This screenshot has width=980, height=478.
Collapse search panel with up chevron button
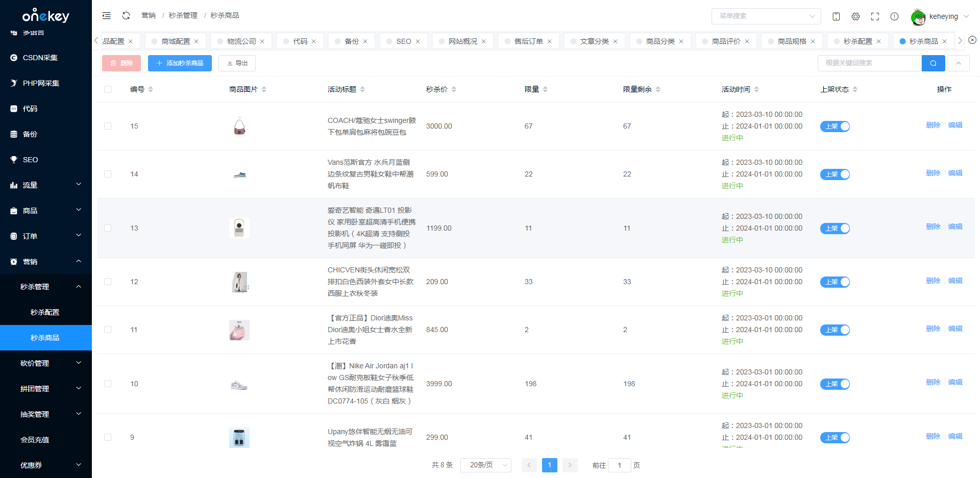coord(959,63)
